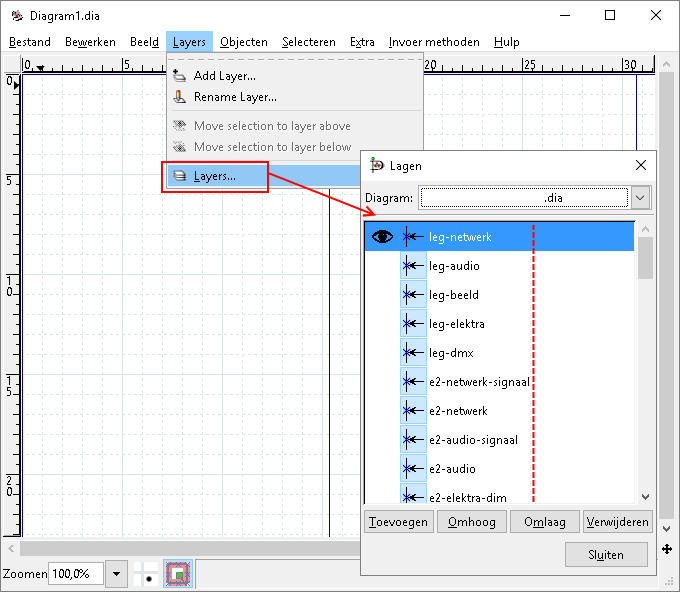Select the leg-elektra layer name
Screen dimensions: 680x592
pos(457,324)
